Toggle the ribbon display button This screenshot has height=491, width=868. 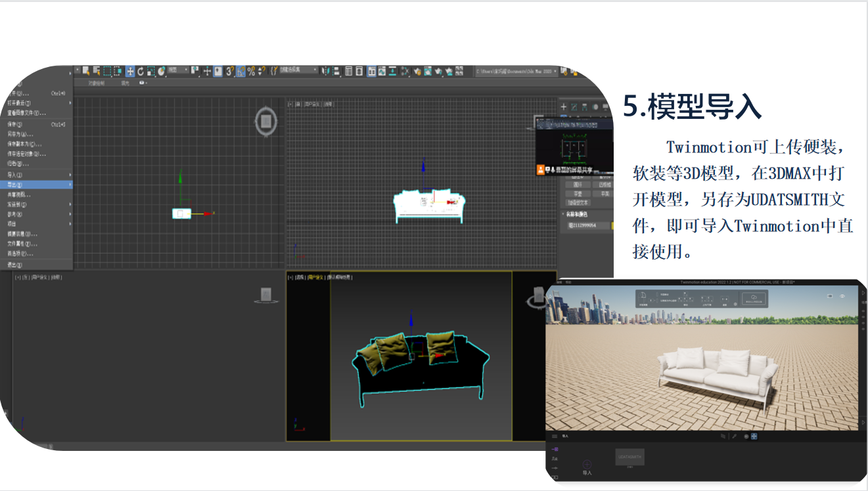[371, 71]
